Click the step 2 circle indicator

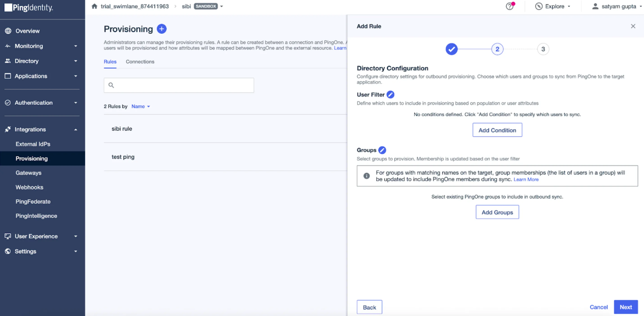click(x=497, y=49)
